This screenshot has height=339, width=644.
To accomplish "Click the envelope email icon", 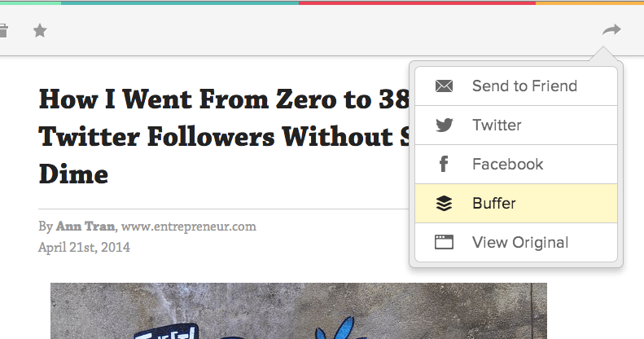I will coord(444,86).
